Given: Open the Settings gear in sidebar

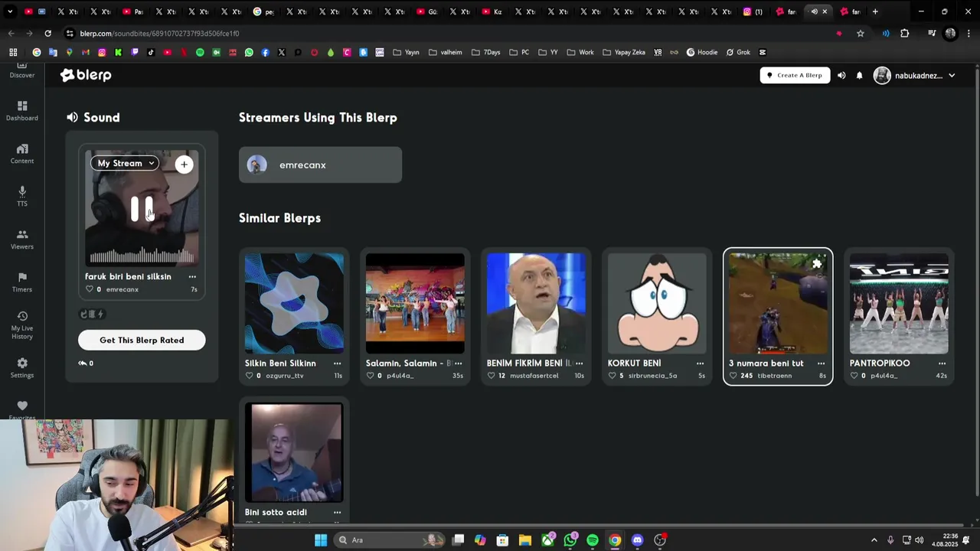Looking at the screenshot, I should 22,368.
